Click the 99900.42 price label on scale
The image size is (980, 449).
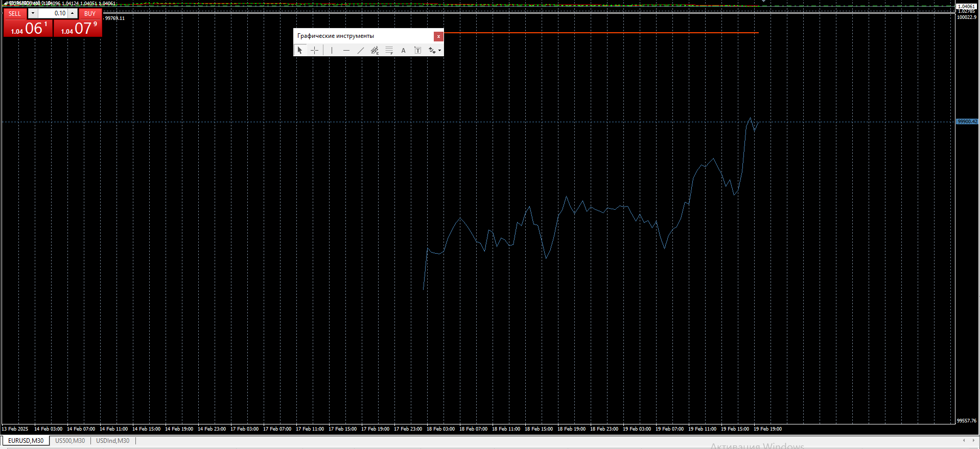click(x=967, y=122)
